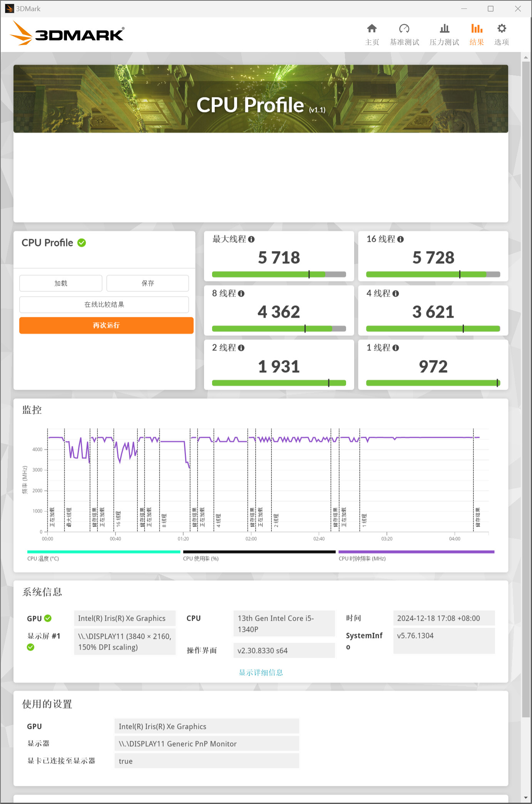Click info icon next to 2 线程
The image size is (532, 804).
click(x=241, y=348)
